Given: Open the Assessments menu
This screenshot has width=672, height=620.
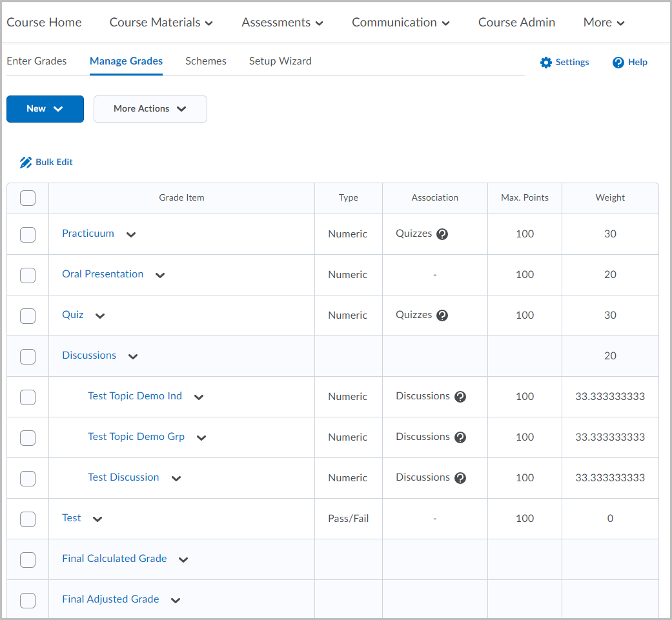Looking at the screenshot, I should 283,23.
